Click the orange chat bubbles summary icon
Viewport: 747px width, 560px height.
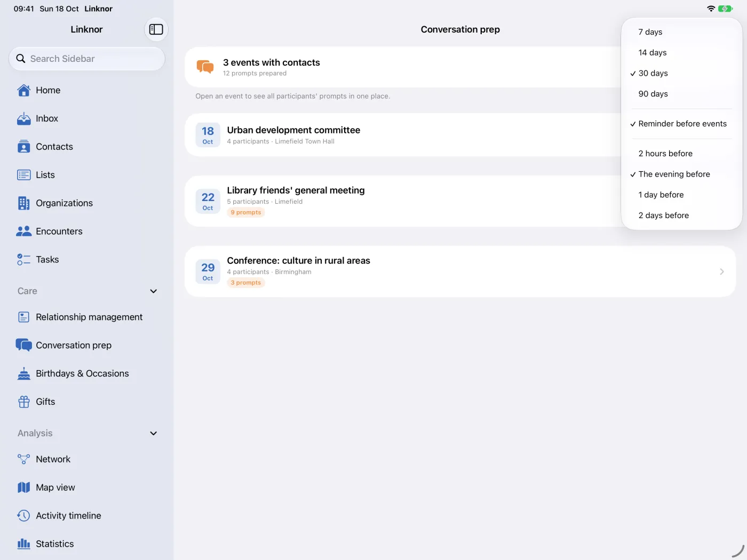pos(205,67)
